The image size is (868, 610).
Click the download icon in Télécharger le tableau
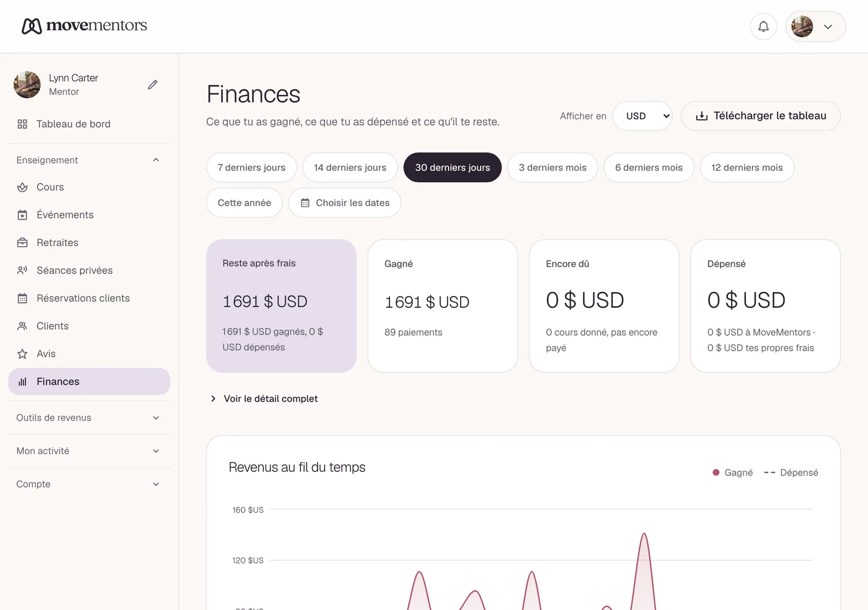point(701,116)
